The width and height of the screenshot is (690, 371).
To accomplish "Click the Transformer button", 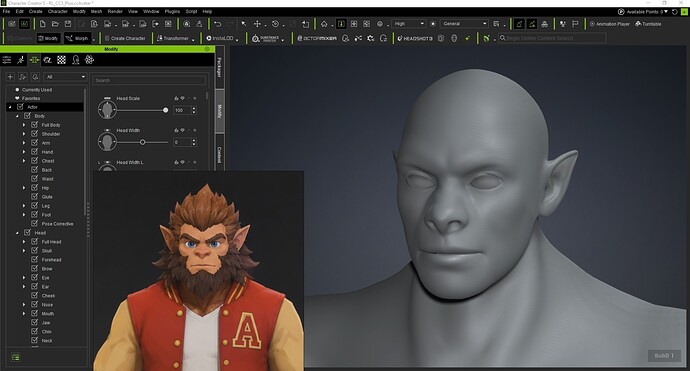I will click(x=173, y=38).
